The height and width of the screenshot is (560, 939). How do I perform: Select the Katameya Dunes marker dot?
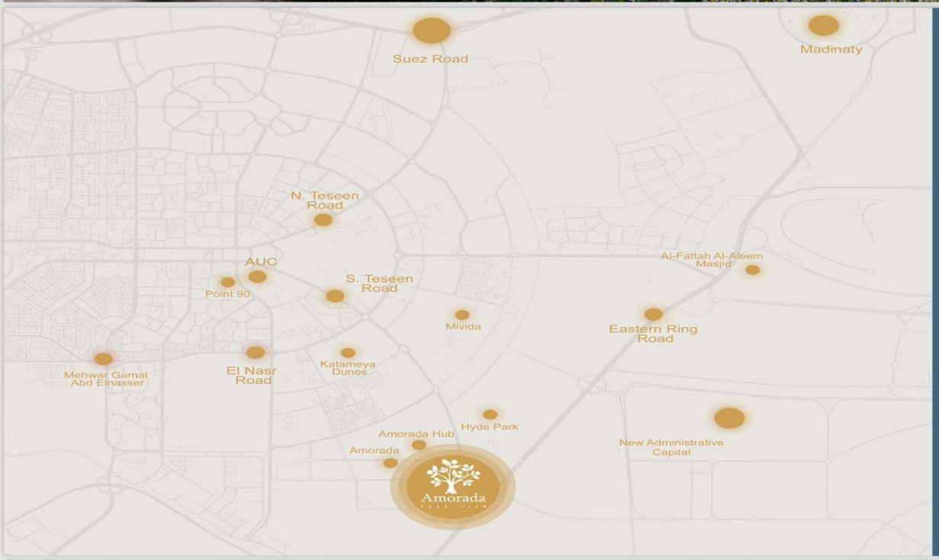click(x=348, y=353)
